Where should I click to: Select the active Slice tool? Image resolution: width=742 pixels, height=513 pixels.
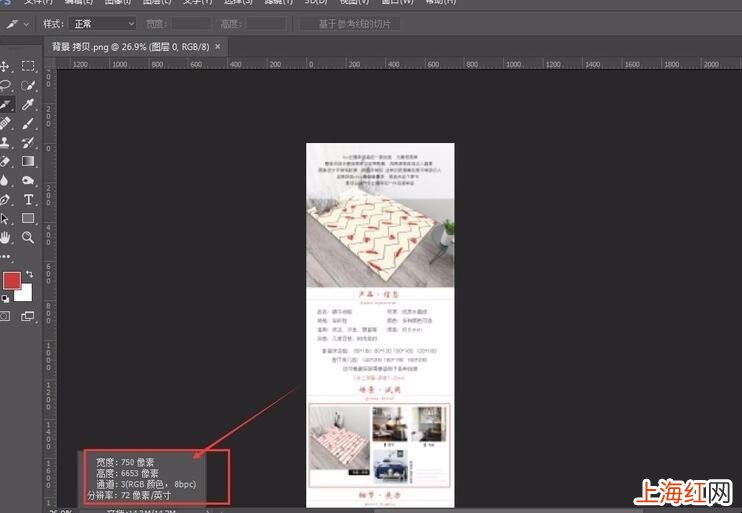click(x=5, y=105)
